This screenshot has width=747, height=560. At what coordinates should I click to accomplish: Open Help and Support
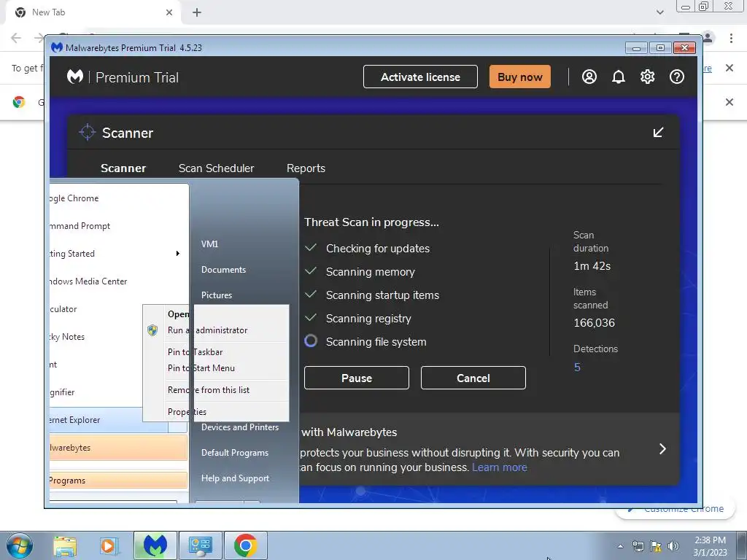coord(235,478)
